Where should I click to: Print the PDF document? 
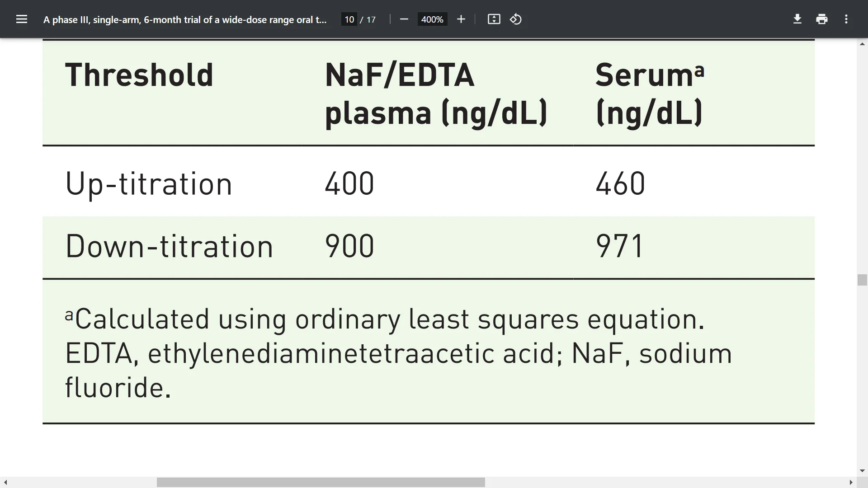(x=822, y=19)
